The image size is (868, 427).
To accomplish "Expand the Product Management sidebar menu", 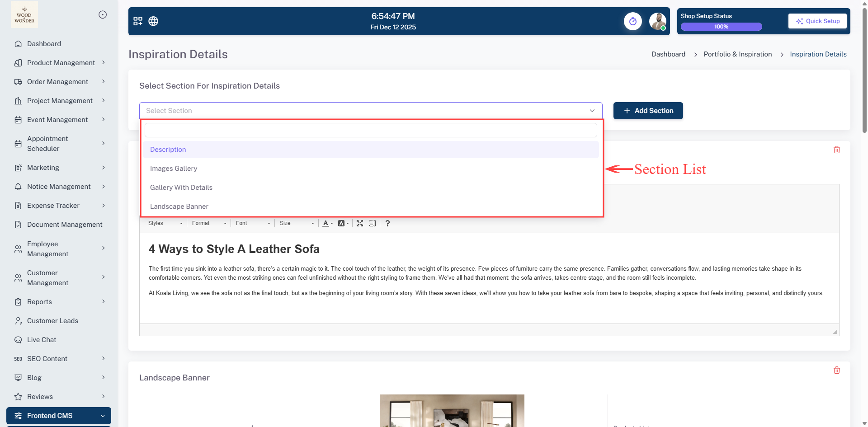I will [x=61, y=63].
